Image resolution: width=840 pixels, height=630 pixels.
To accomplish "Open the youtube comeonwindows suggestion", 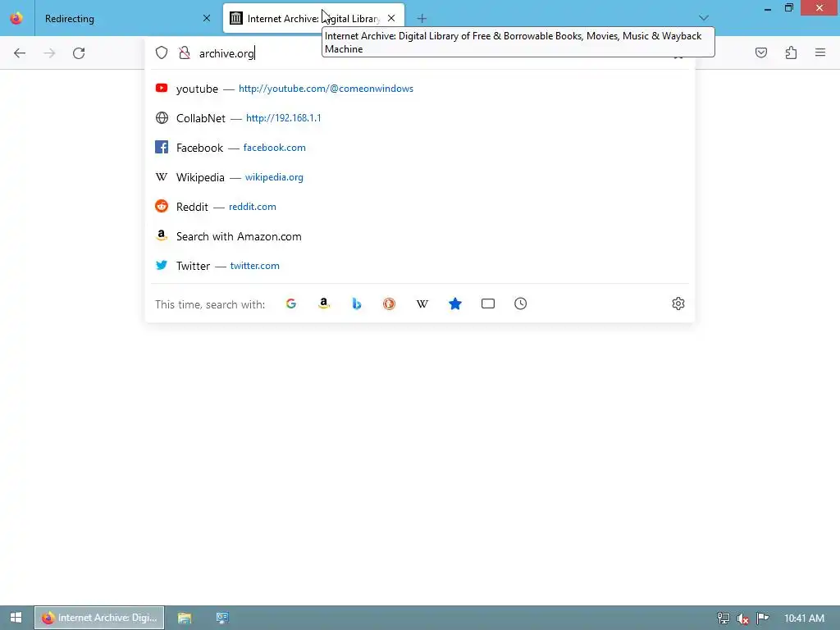I will (420, 89).
